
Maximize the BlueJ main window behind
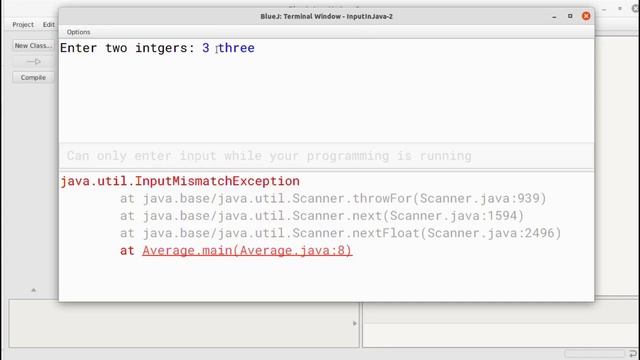620,8
